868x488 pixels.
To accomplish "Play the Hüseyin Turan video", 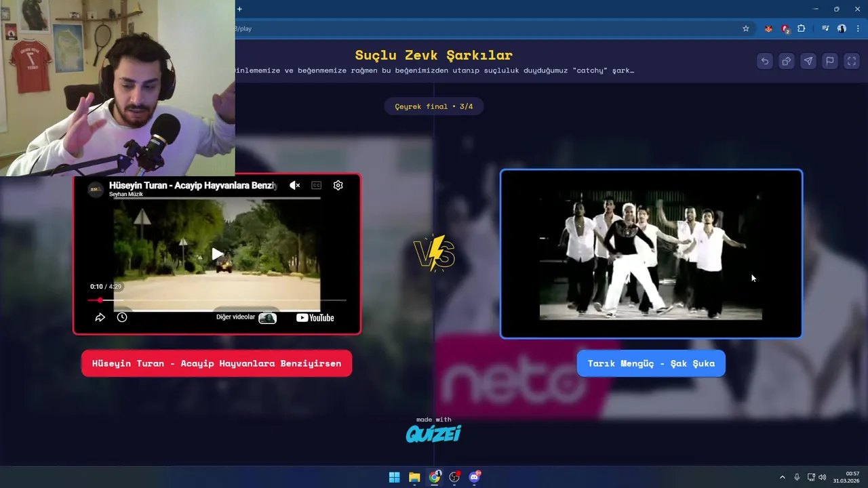I will pyautogui.click(x=217, y=254).
